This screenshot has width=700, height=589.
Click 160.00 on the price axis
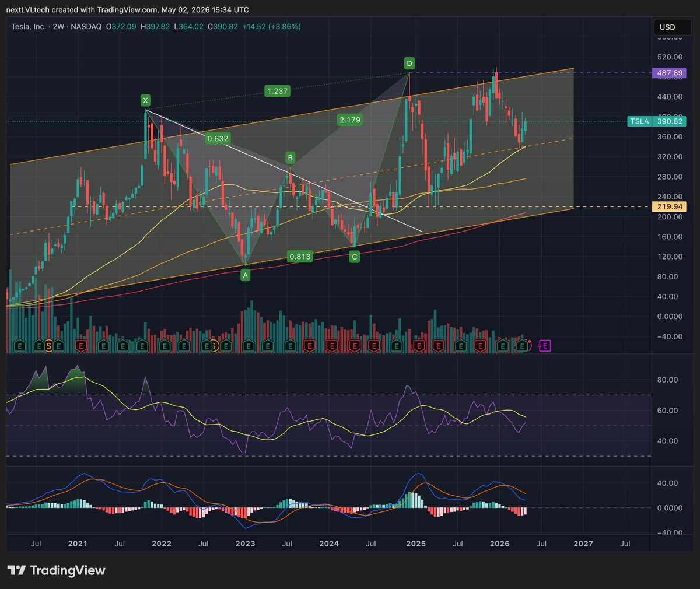(670, 237)
